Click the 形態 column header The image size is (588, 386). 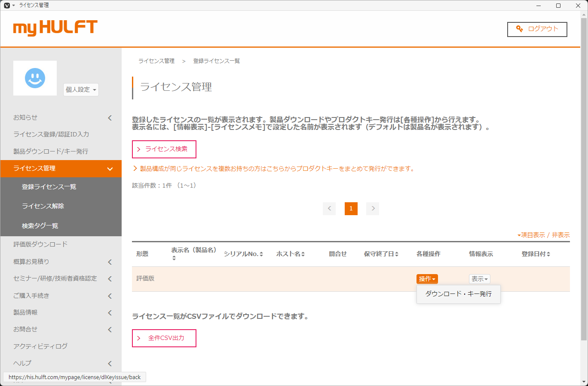pyautogui.click(x=142, y=254)
